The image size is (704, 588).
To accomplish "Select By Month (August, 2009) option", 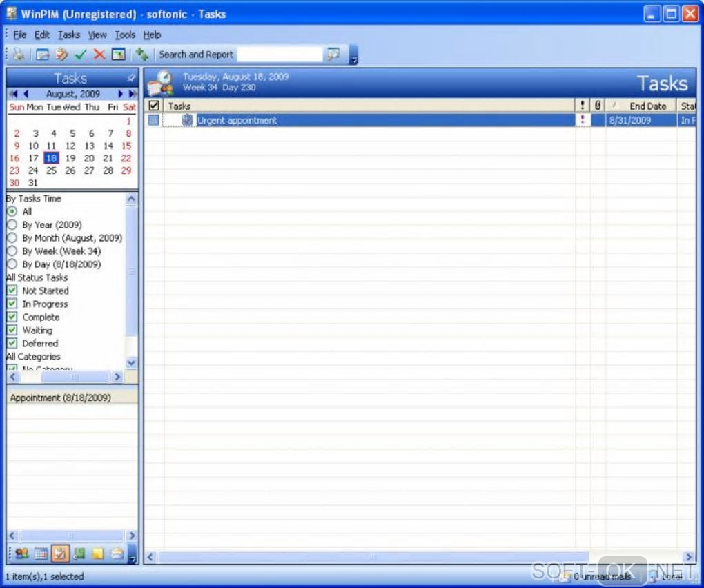I will pos(12,238).
